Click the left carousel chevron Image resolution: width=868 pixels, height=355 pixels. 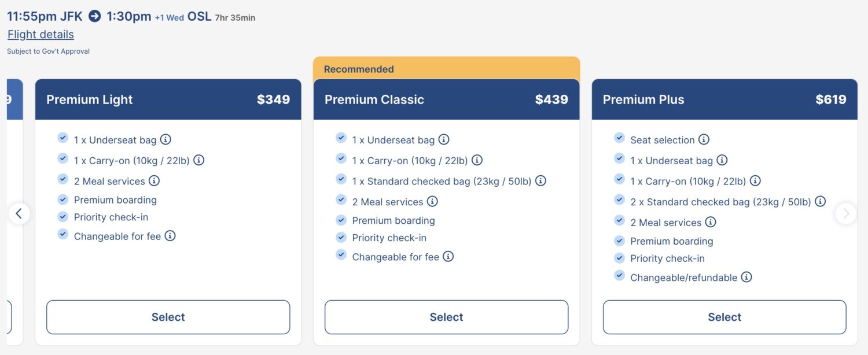[20, 213]
